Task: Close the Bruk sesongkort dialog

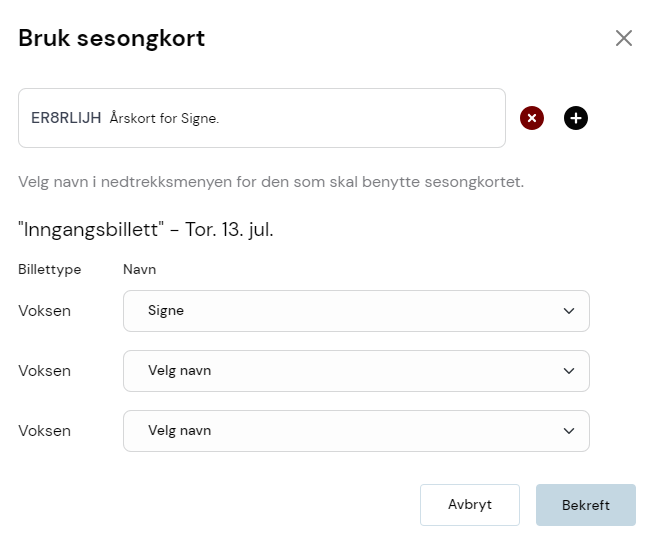Action: point(623,38)
